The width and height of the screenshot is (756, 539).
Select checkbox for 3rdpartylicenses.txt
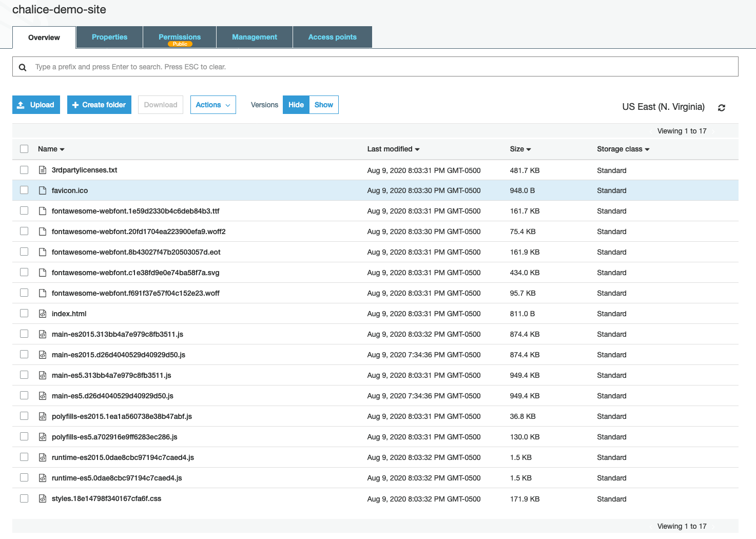tap(24, 169)
